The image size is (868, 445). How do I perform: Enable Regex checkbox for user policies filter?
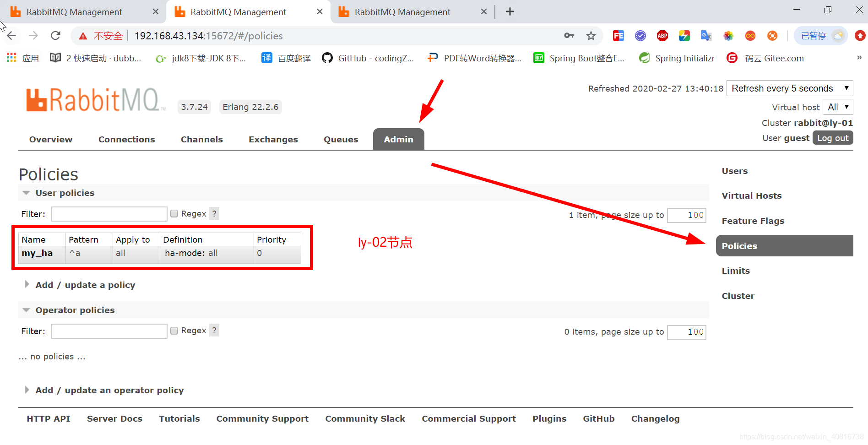174,214
